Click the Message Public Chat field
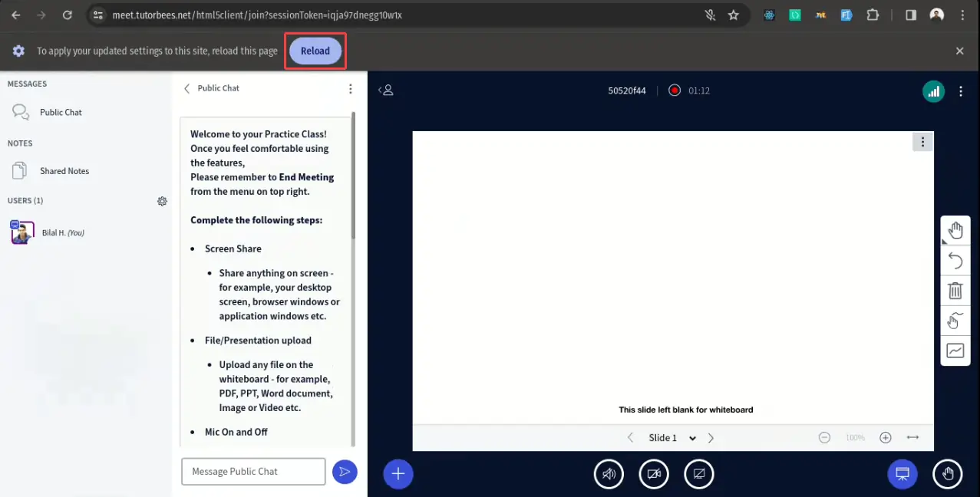Viewport: 980px width, 497px height. [253, 472]
